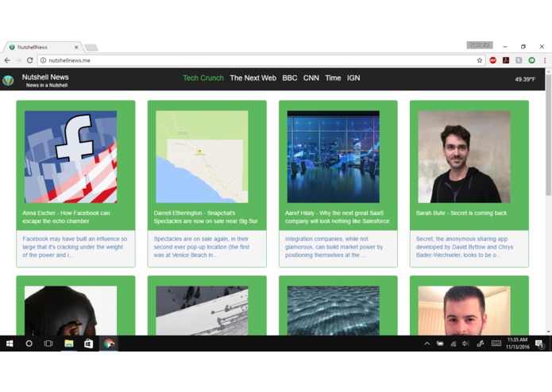Open File Explorer from the taskbar
The width and height of the screenshot is (552, 392).
(68, 344)
